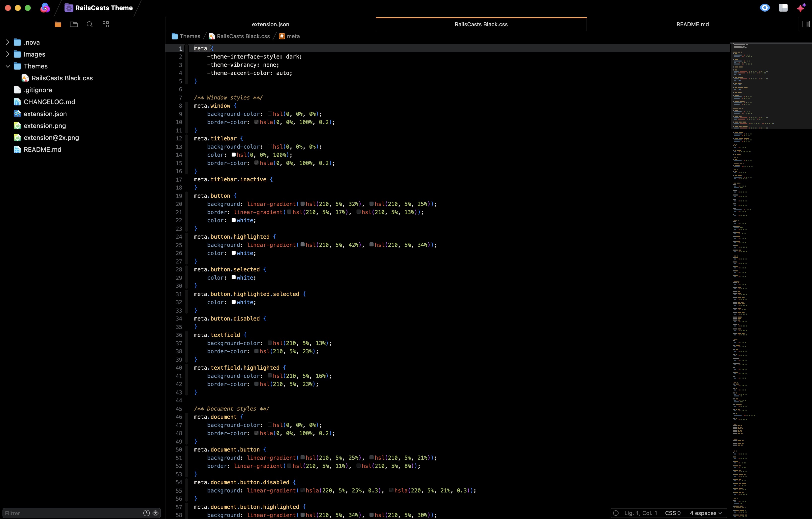Screen dimensions: 812x519
Task: Expand the .nova folder
Action: (7, 42)
